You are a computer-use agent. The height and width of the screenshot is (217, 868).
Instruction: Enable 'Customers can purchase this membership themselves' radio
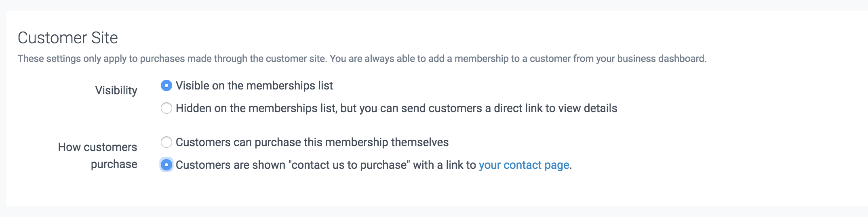[166, 142]
